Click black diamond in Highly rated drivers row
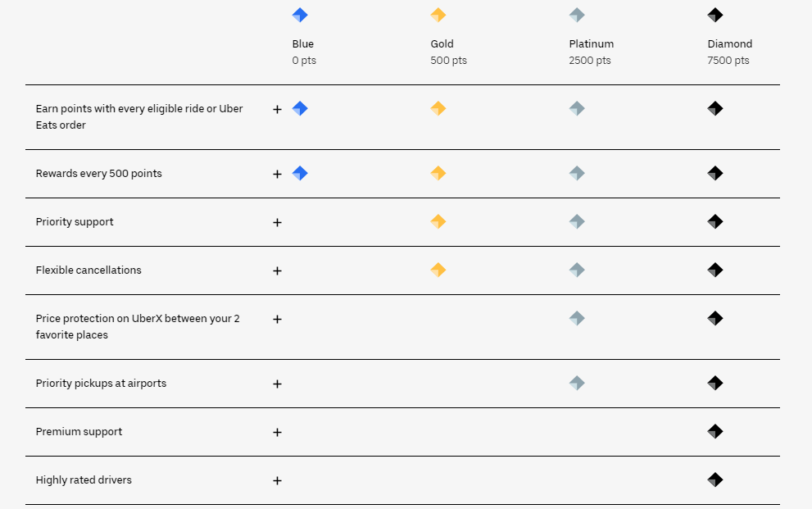Viewport: 812px width, 509px height. (x=715, y=480)
